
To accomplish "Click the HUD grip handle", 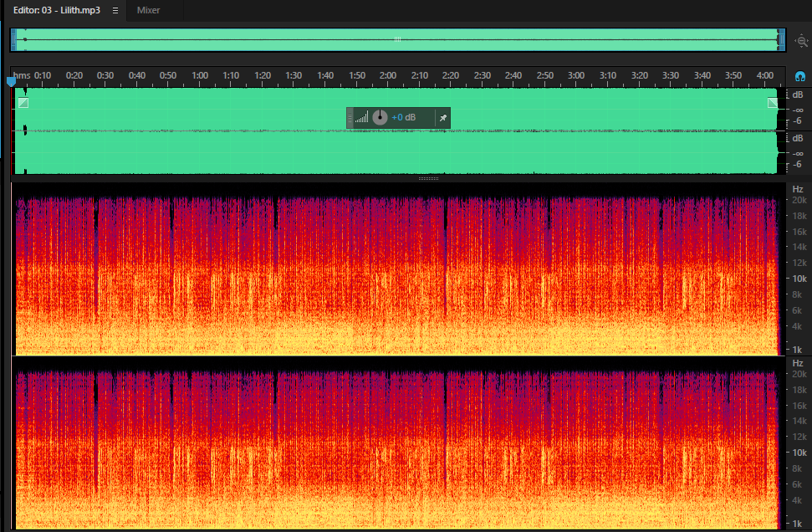I will pos(350,118).
